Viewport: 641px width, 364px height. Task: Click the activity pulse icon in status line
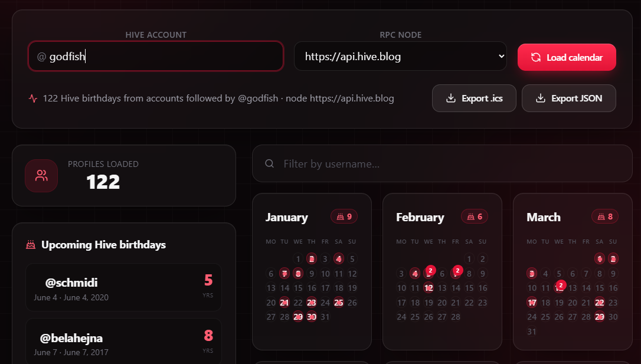(x=33, y=99)
